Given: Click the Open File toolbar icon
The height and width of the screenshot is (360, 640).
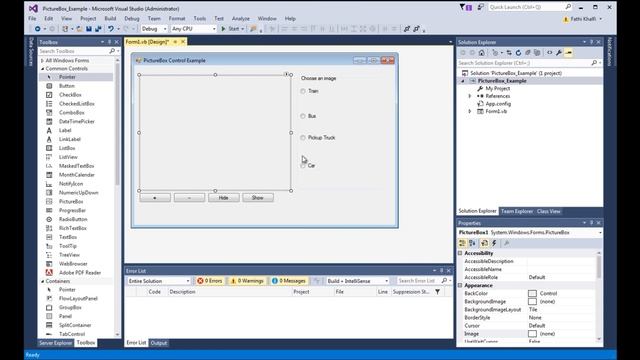Looking at the screenshot, I should 79,29.
